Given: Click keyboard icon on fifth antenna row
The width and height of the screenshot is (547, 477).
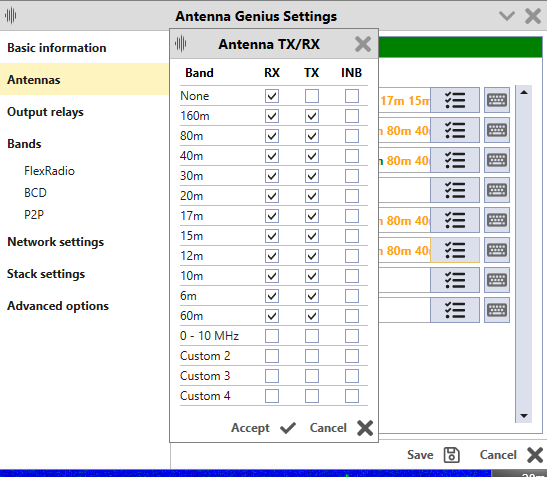Looking at the screenshot, I should 497,220.
